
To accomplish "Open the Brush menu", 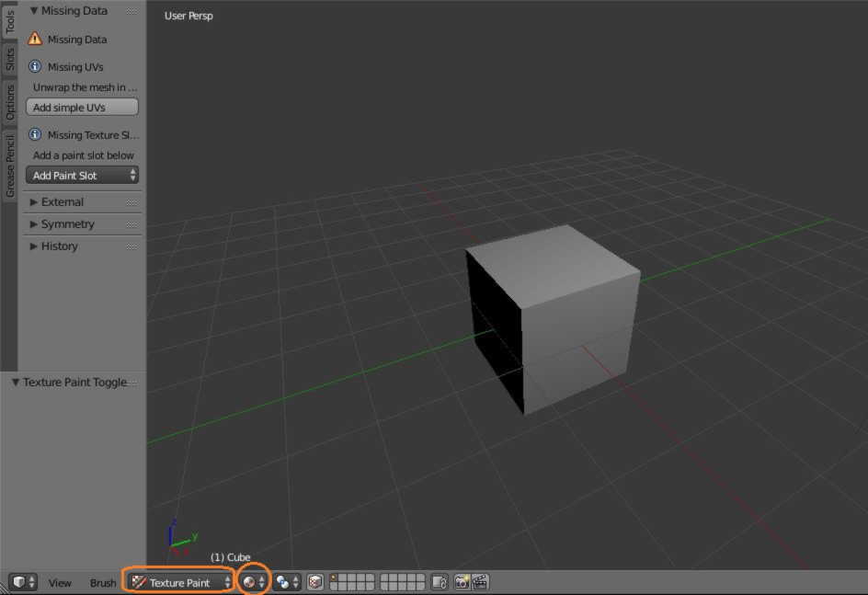I will [x=103, y=583].
